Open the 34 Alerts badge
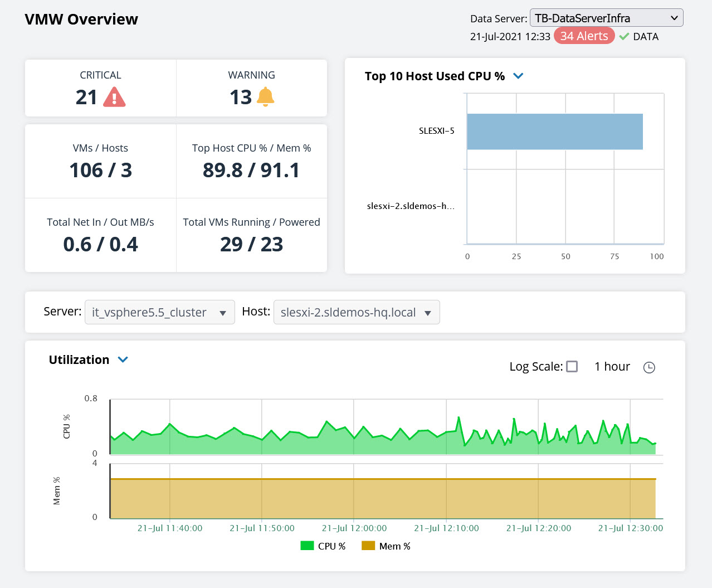 [x=584, y=36]
